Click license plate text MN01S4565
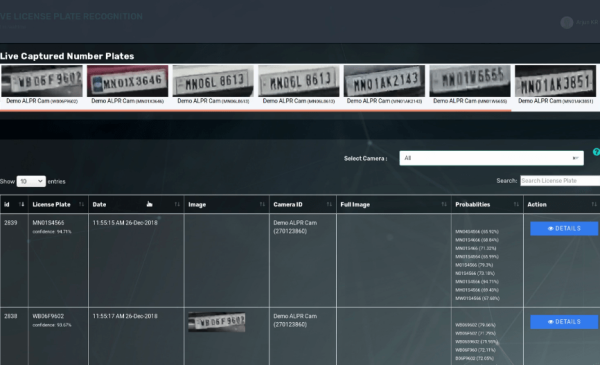 48,223
